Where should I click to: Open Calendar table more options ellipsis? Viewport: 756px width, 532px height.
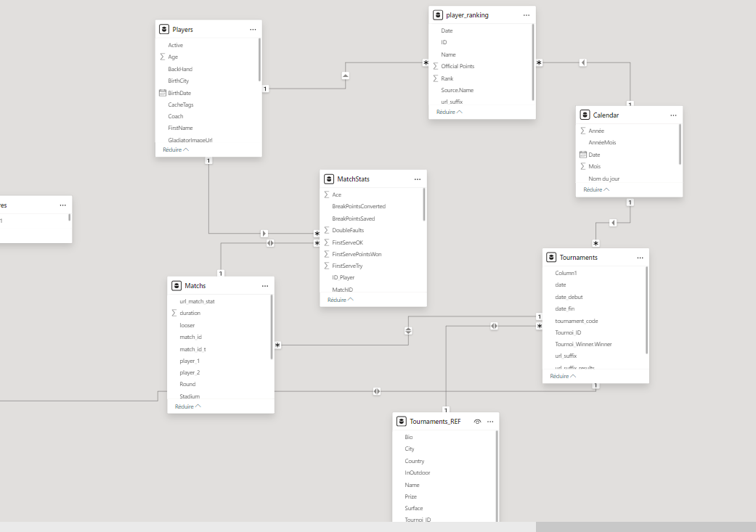click(673, 115)
